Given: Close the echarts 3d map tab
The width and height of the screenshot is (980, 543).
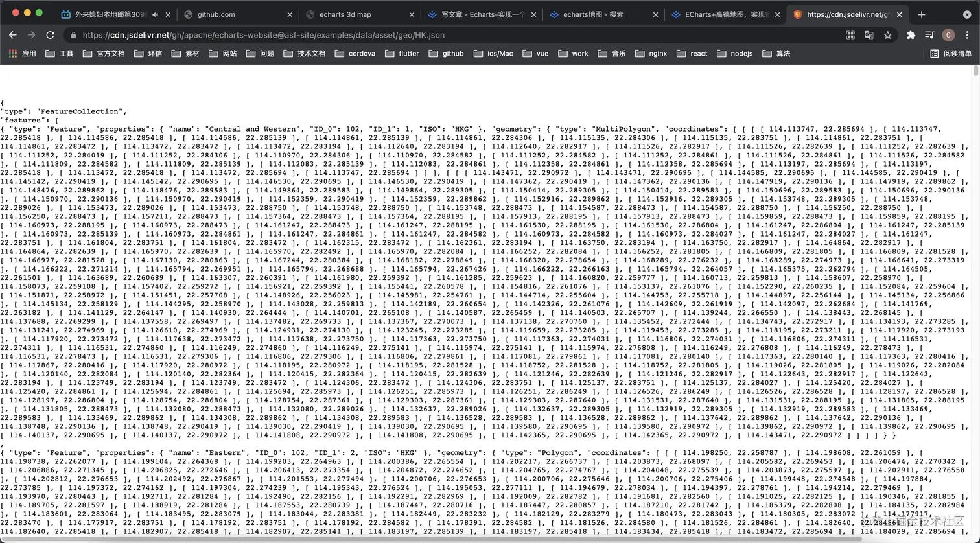Looking at the screenshot, I should coord(412,14).
